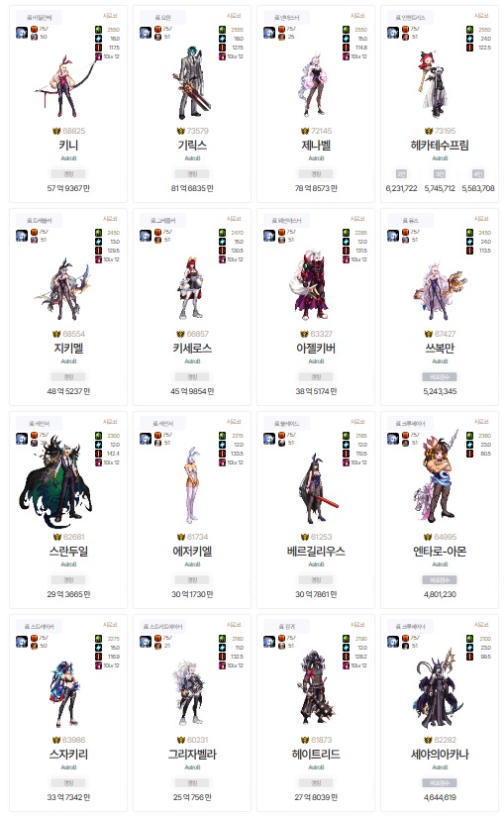Click the fame crest icon beside 64995
Screen dimensions: 504x816
coord(428,537)
